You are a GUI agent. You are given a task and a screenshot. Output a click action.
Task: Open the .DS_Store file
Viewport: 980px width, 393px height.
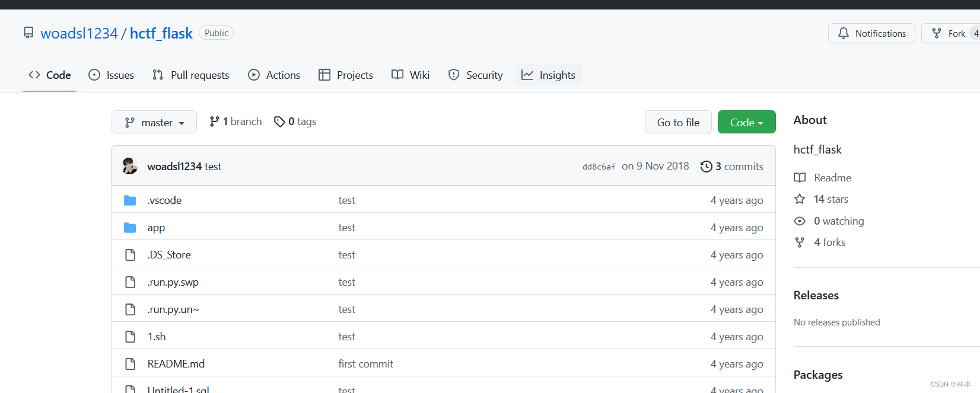click(x=169, y=255)
